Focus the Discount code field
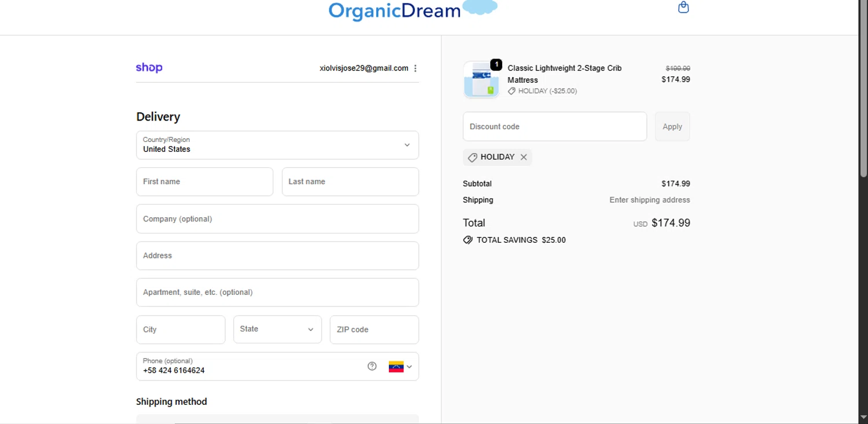868x424 pixels. [x=555, y=126]
